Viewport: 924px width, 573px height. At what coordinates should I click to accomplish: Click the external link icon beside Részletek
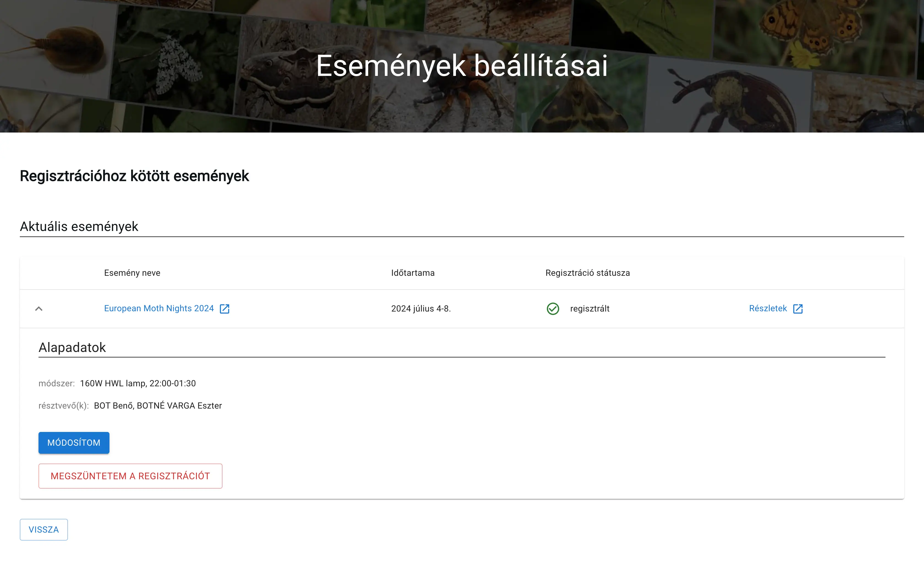[799, 308]
